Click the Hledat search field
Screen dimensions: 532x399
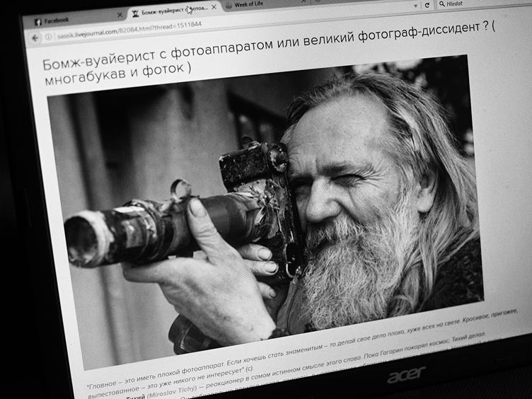[x=483, y=4]
